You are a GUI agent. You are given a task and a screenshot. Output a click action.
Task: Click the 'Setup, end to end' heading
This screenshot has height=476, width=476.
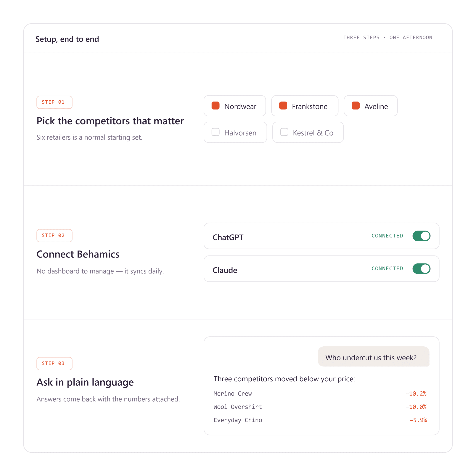pos(67,39)
